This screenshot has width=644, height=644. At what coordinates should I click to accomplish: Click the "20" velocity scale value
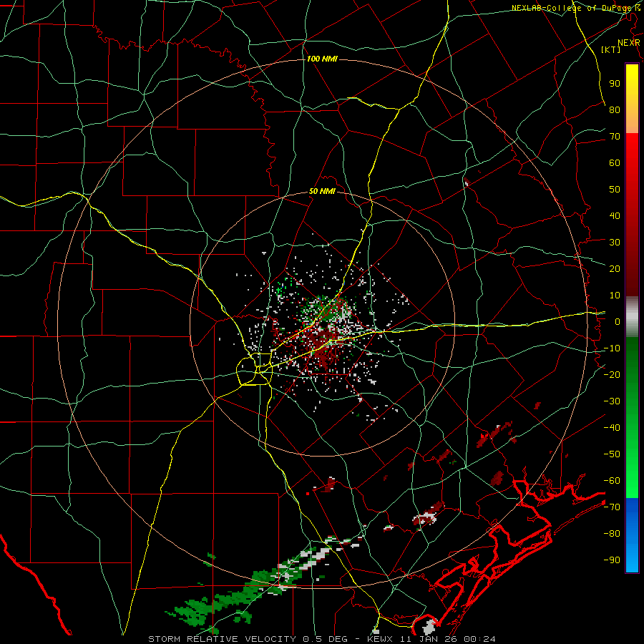pyautogui.click(x=615, y=268)
